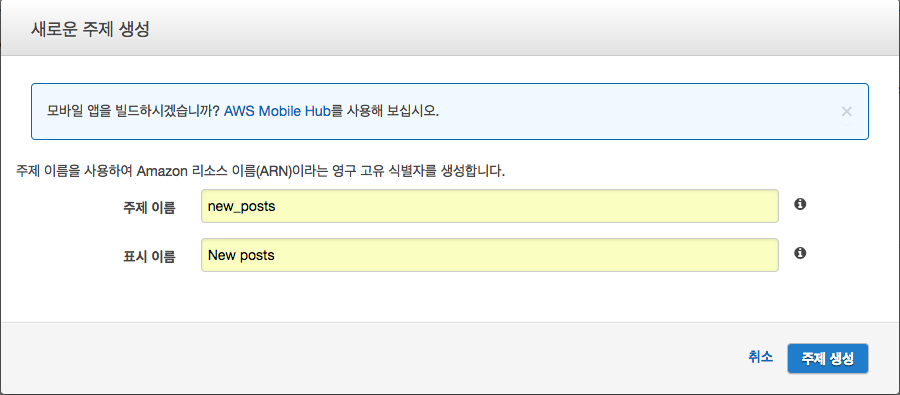
Task: Click the 새로운 주제 생성 dialog title
Action: click(x=90, y=29)
